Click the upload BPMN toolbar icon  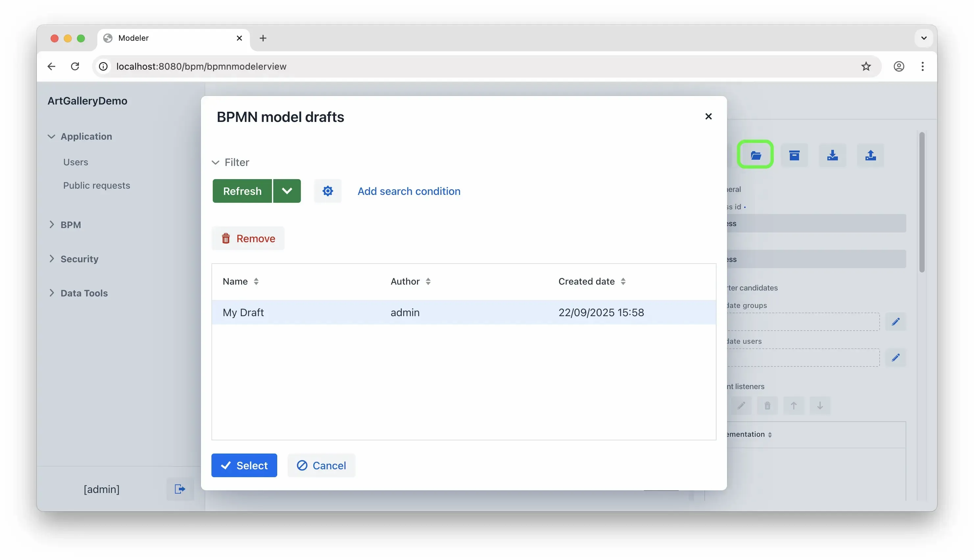click(x=870, y=155)
